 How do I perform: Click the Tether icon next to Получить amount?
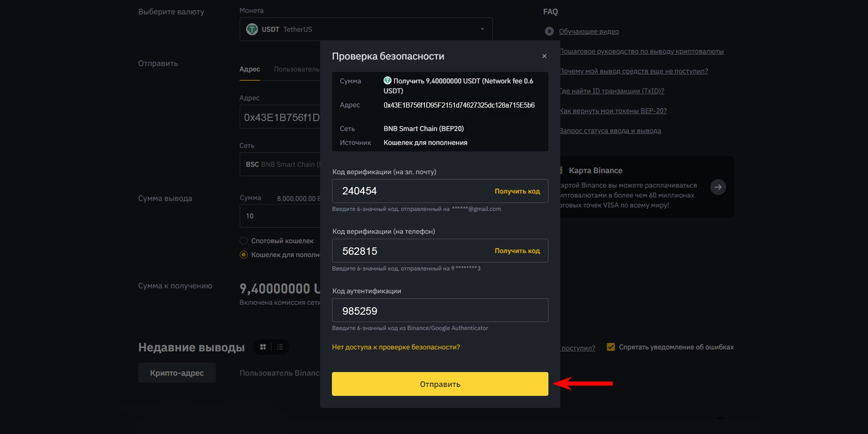pyautogui.click(x=388, y=81)
